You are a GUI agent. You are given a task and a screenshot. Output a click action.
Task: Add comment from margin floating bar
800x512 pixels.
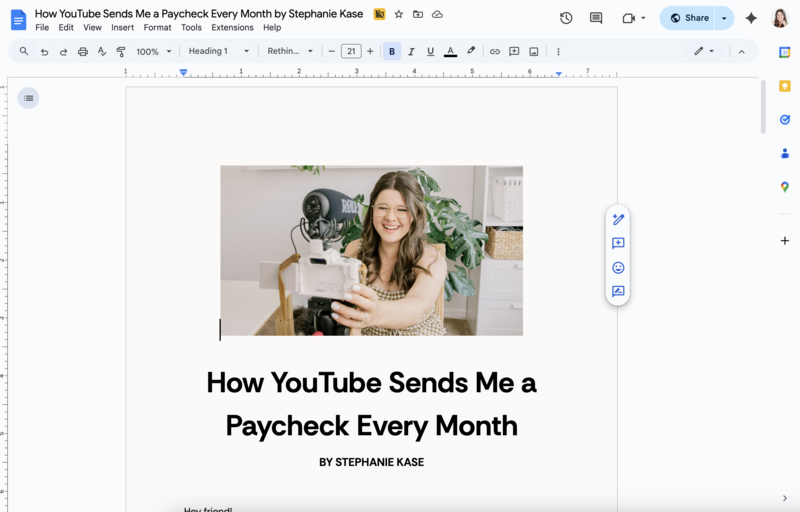pyautogui.click(x=618, y=243)
